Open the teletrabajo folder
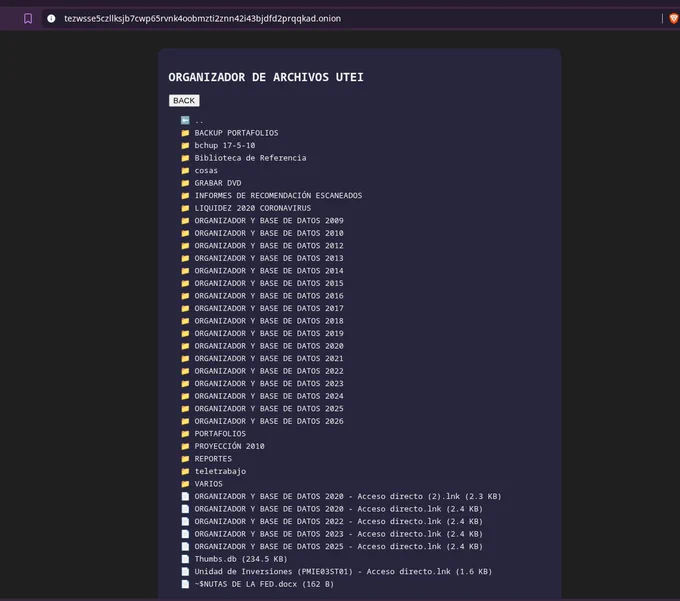 220,471
